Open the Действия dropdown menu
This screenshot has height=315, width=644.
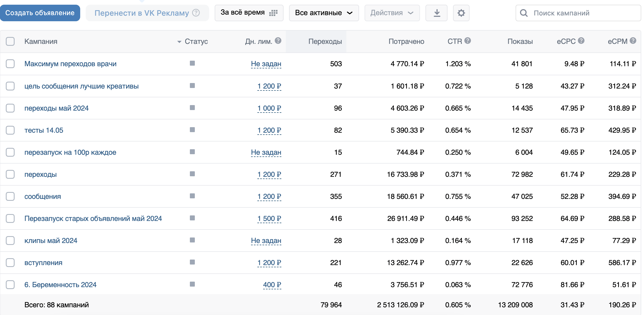[392, 13]
